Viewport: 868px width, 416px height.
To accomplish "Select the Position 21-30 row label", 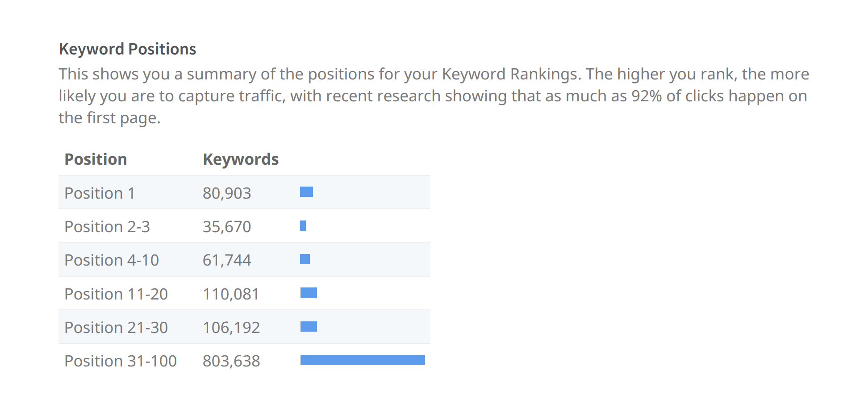I will [x=116, y=328].
